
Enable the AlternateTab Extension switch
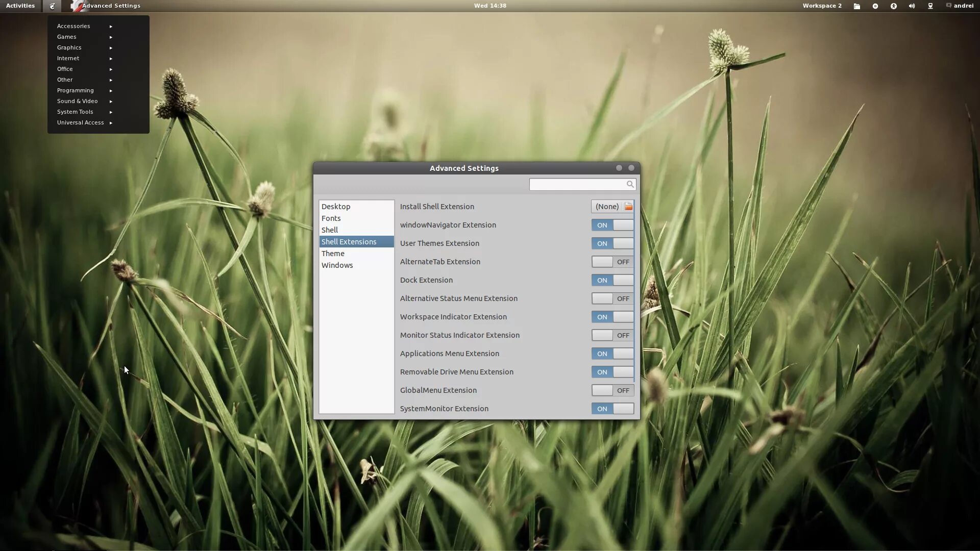(x=612, y=262)
